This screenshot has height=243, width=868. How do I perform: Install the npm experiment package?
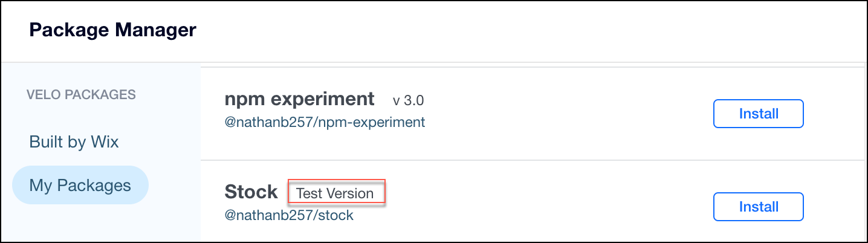(x=758, y=114)
